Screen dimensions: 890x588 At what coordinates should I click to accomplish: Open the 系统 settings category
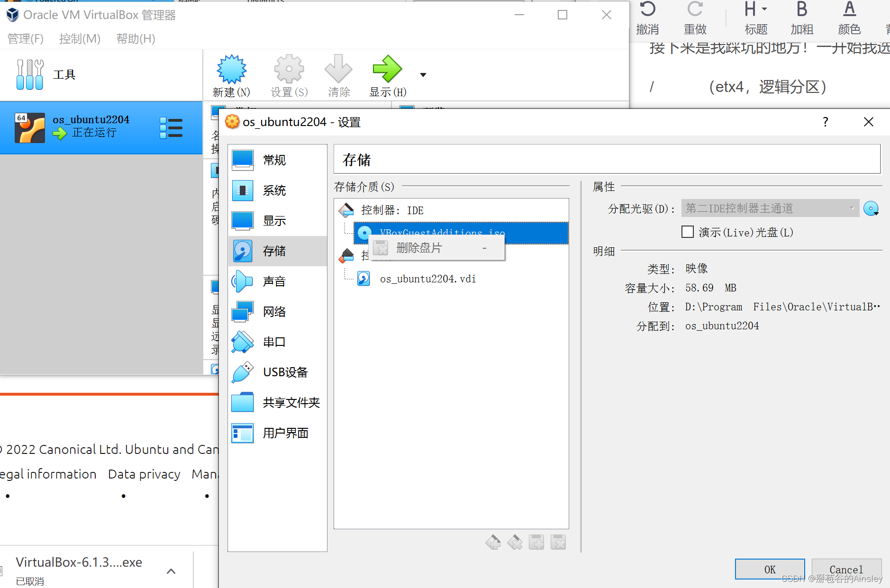click(x=278, y=190)
